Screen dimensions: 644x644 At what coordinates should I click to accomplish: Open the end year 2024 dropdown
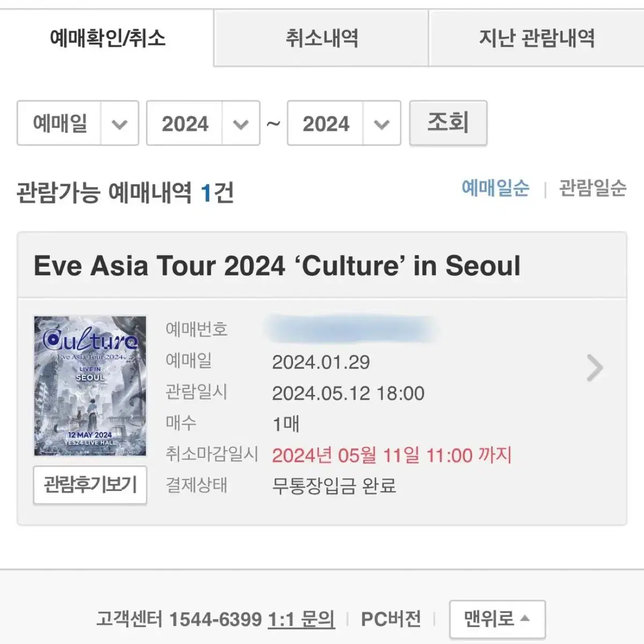(x=344, y=123)
